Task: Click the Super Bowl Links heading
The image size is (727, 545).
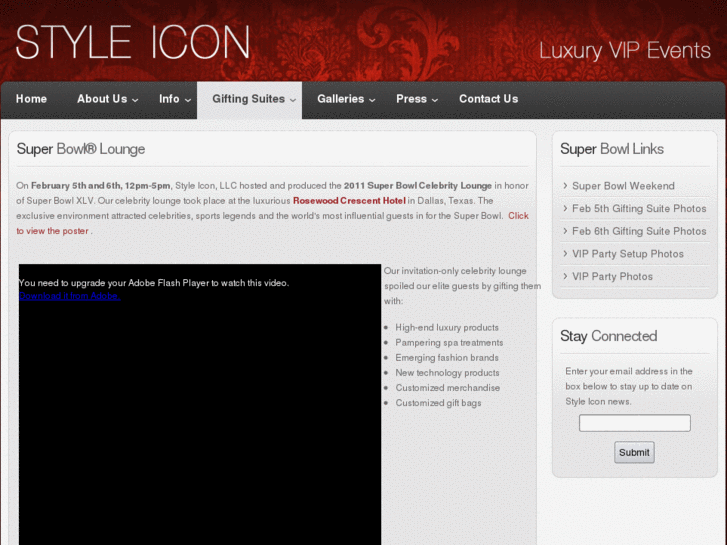Action: [x=612, y=149]
